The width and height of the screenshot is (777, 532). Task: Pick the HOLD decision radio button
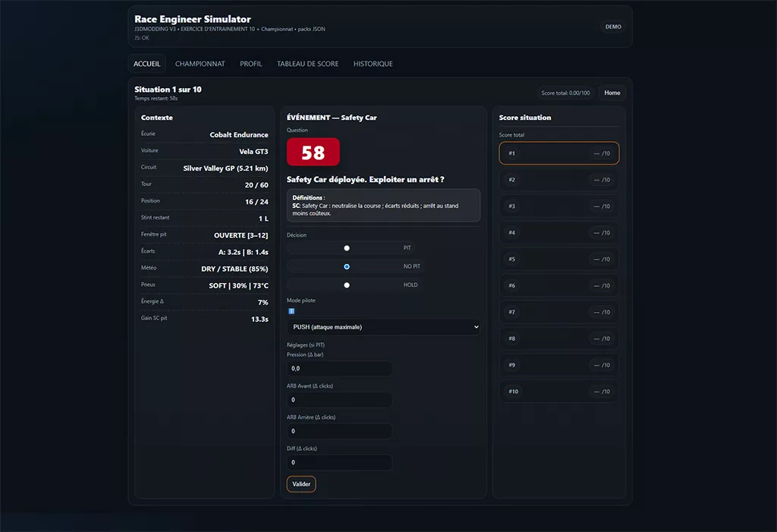point(347,285)
